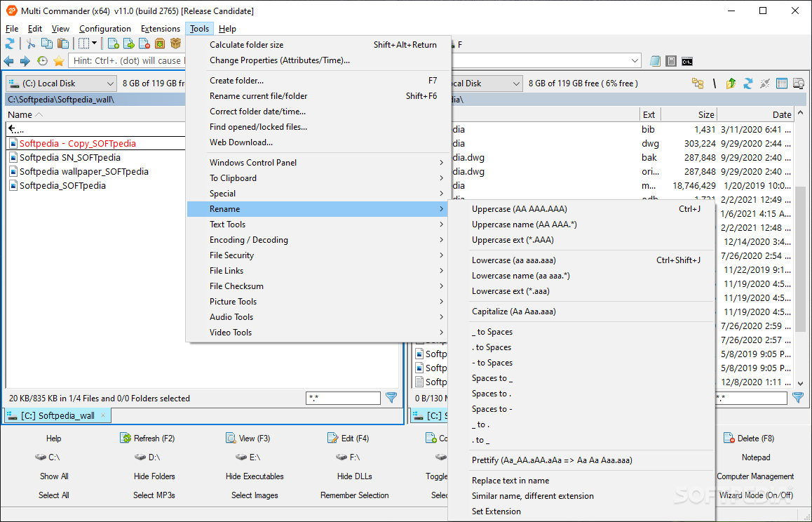Click the folder tree icon in right panel
The height and width of the screenshot is (522, 812).
point(698,83)
